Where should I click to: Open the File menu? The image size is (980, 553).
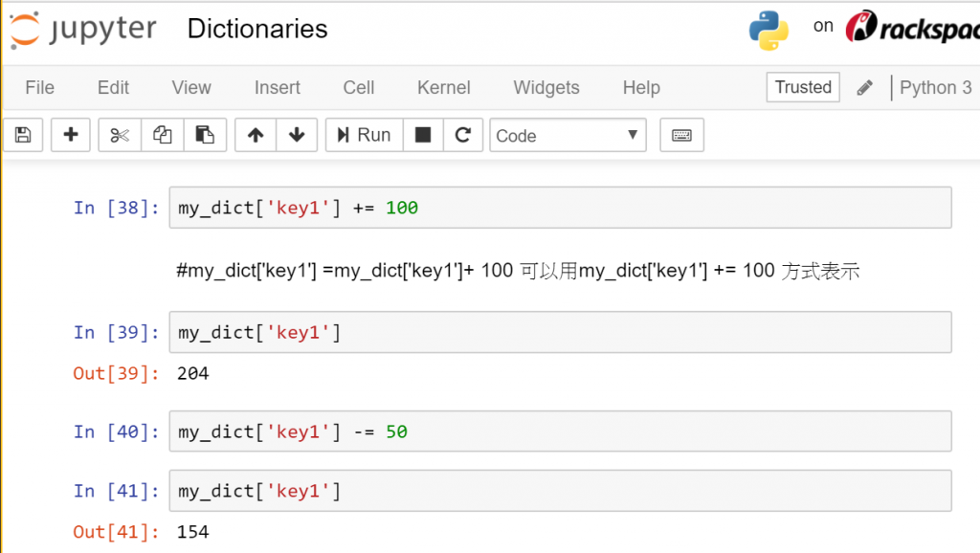[39, 88]
